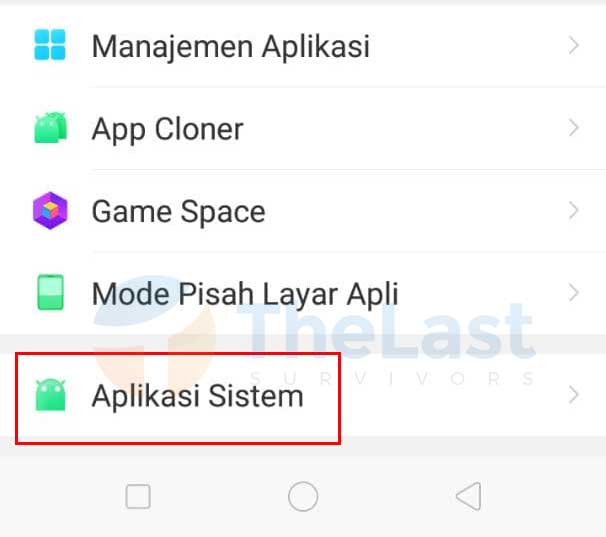606x537 pixels.
Task: Tap the green split-screen phone icon
Action: coord(50,292)
